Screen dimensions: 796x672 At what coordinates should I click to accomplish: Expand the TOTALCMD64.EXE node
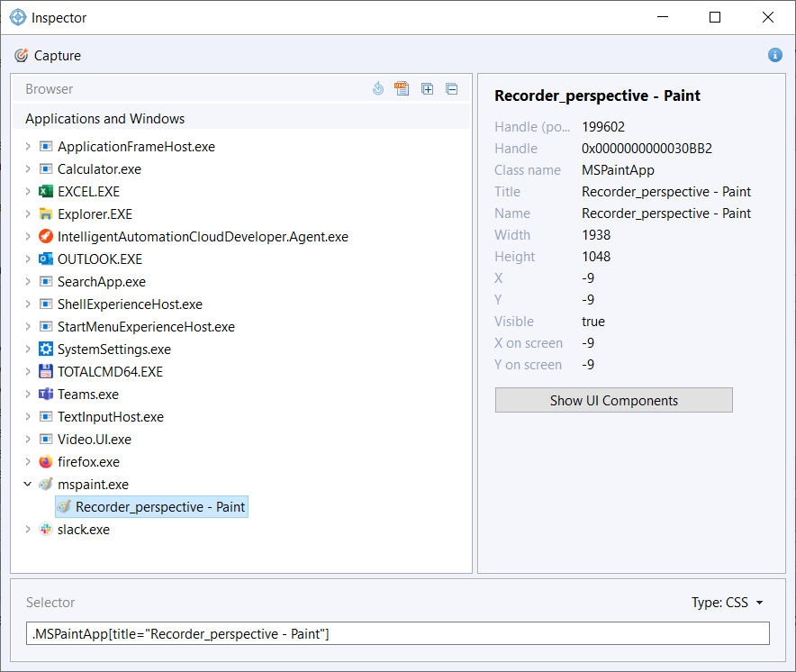(28, 371)
